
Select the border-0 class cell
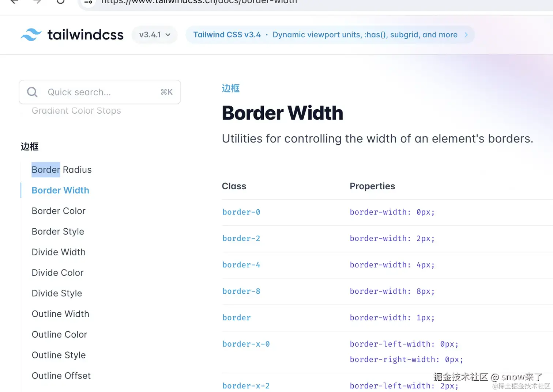pos(241,212)
